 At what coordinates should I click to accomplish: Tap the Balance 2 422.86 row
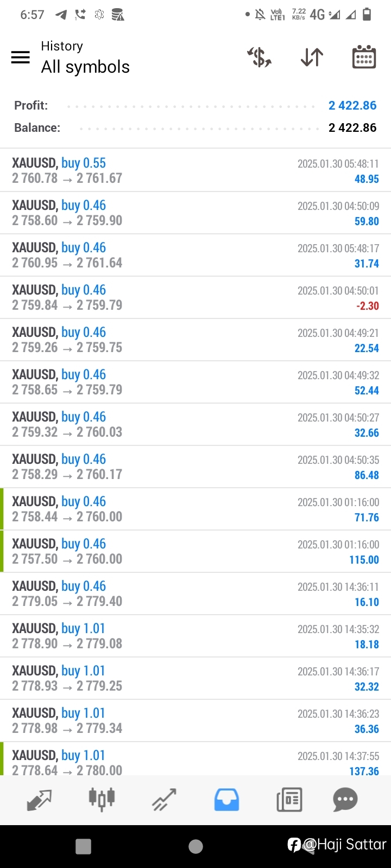pyautogui.click(x=195, y=127)
